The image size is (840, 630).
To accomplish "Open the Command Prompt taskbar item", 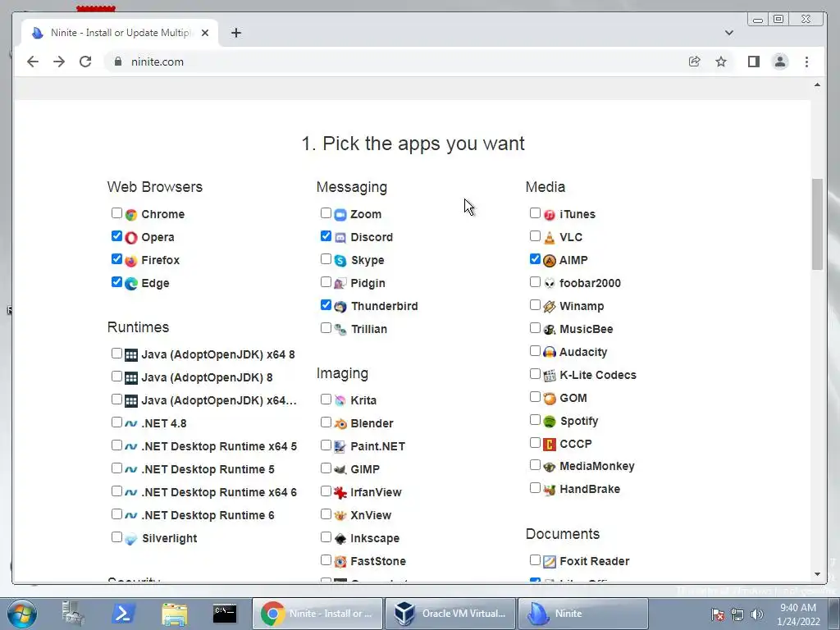I will pyautogui.click(x=225, y=614).
